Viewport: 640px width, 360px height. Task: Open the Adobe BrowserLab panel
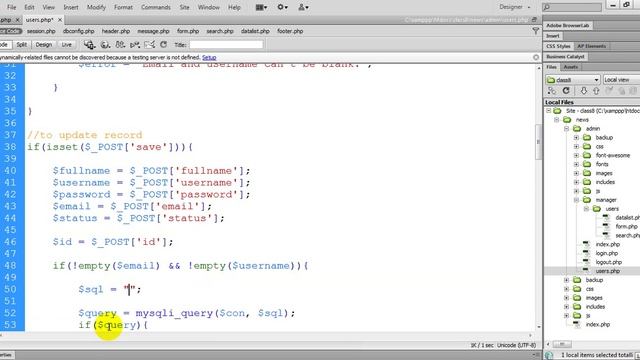[568, 25]
